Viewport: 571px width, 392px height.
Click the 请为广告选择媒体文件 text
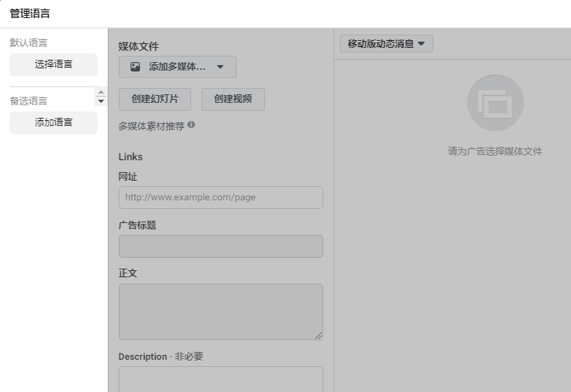click(495, 152)
